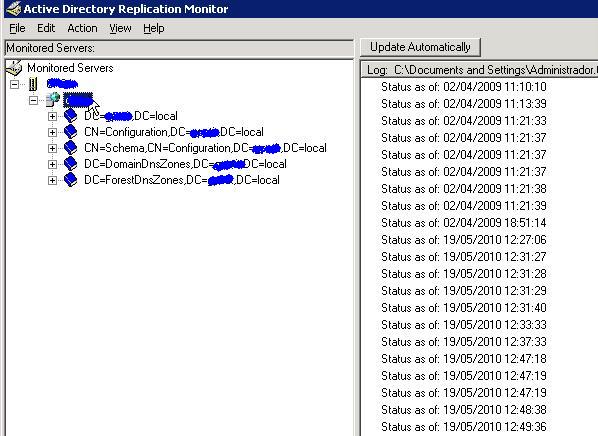Click the server computer globe icon

pos(53,100)
